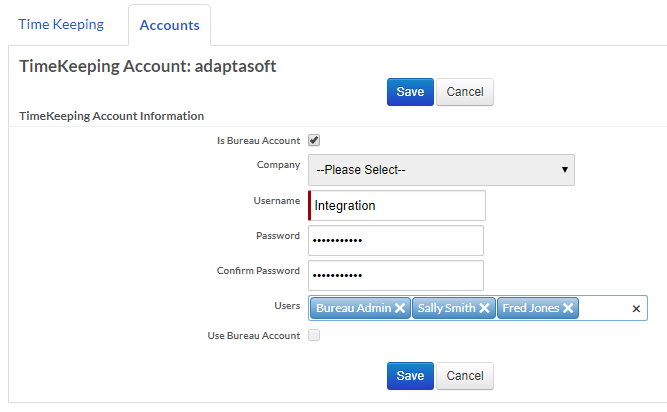Enable the Use Bureau Account checkbox

click(x=314, y=336)
